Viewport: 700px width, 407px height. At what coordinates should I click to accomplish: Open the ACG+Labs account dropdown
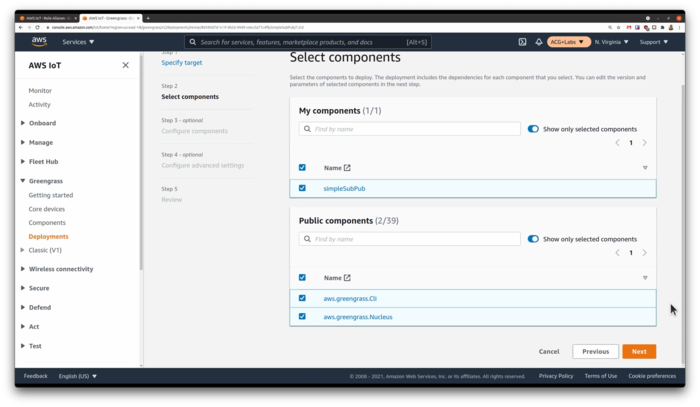coord(567,42)
